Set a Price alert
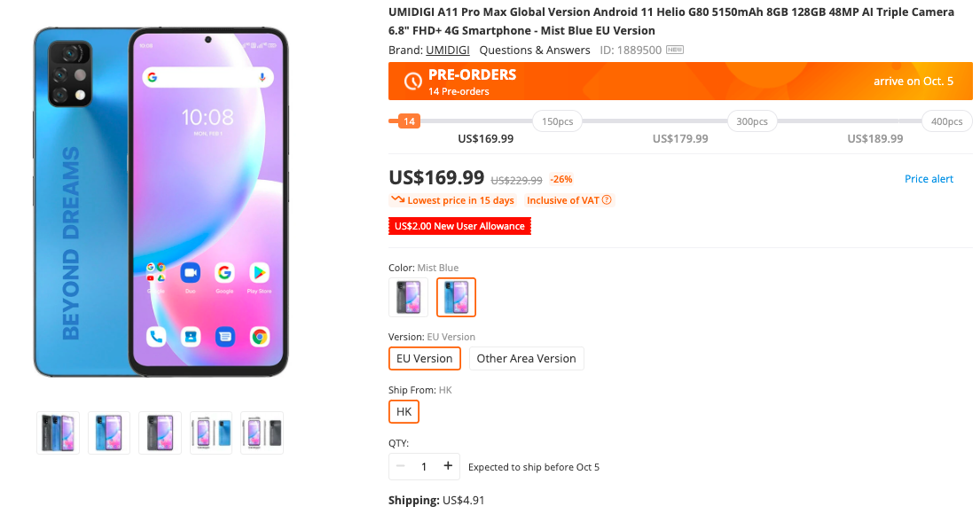This screenshot has width=980, height=514. coord(929,179)
